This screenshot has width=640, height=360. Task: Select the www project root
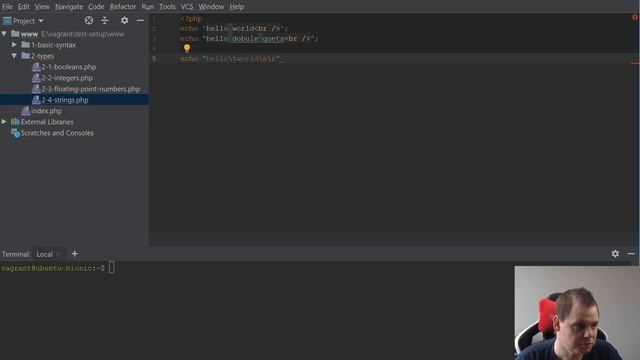click(29, 34)
